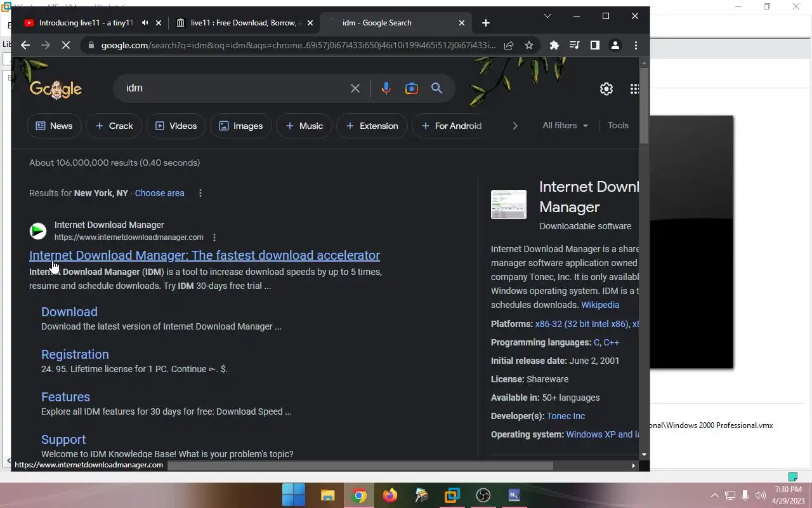Switch to Introducing live11 YouTube tab

point(86,23)
